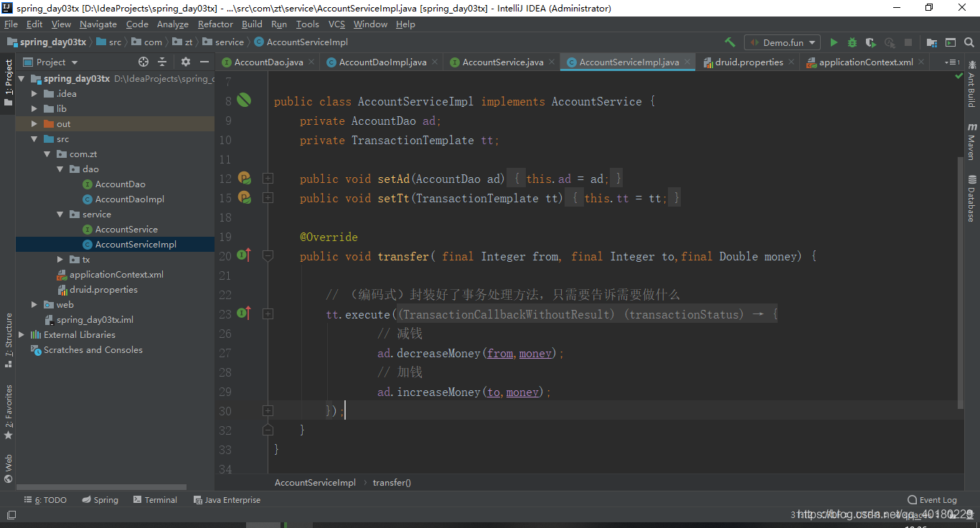Click the gutter icon on line 23
The height and width of the screenshot is (528, 980).
coord(244,313)
